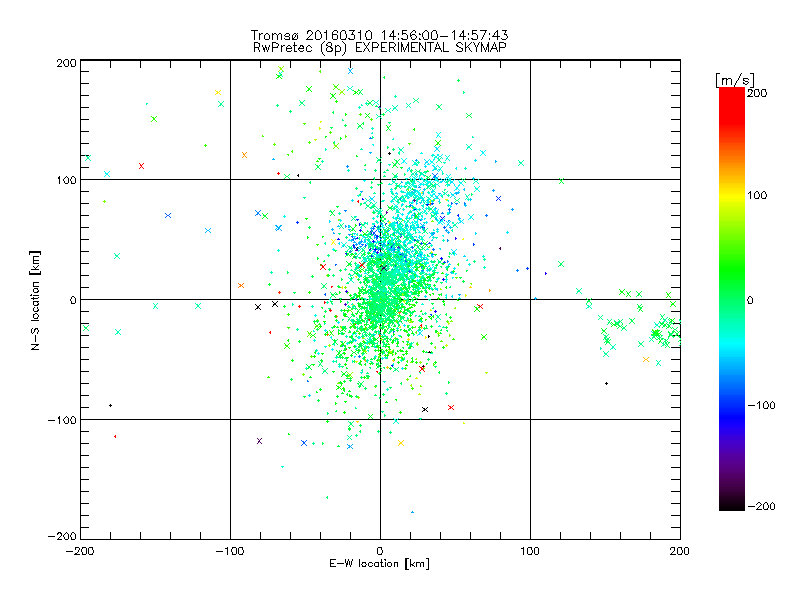800x600 pixels.
Task: Click the '[m/s]' colorbar unit label
Action: [735, 80]
